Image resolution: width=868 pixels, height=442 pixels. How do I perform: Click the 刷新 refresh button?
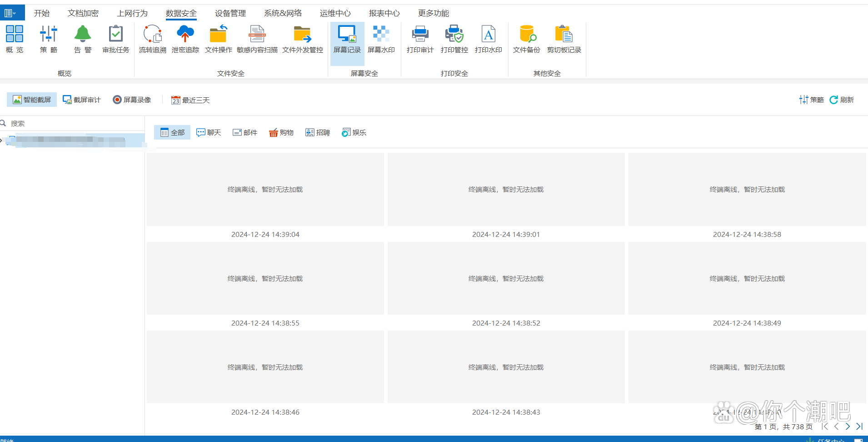[842, 100]
